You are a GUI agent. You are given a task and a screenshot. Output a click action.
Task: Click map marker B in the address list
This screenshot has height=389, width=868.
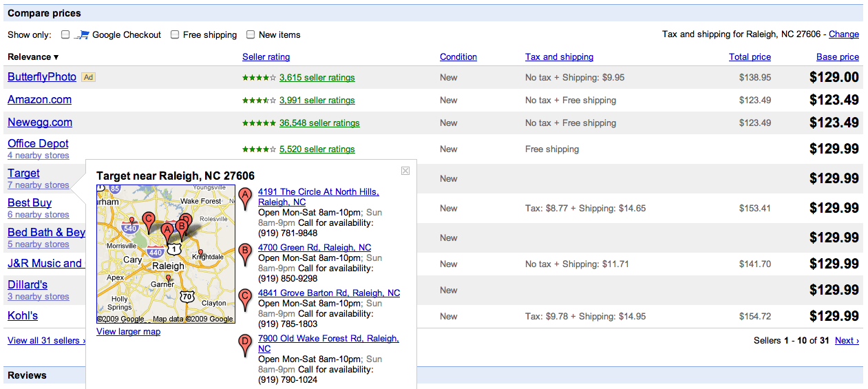point(244,253)
